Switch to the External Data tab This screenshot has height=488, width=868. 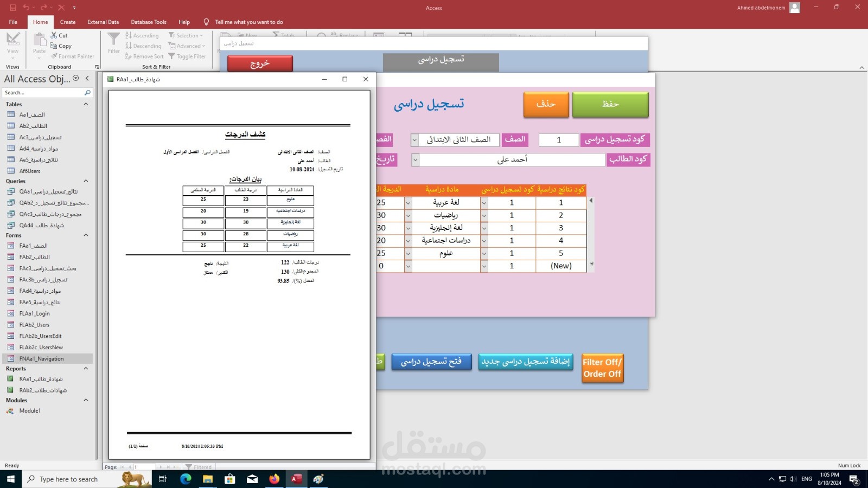[x=103, y=22]
